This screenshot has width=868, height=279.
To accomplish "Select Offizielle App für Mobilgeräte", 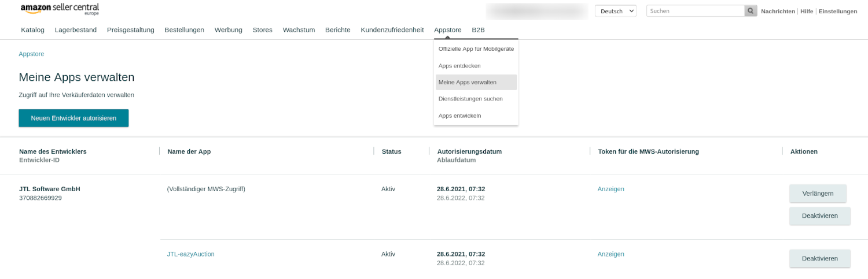I will (x=476, y=49).
